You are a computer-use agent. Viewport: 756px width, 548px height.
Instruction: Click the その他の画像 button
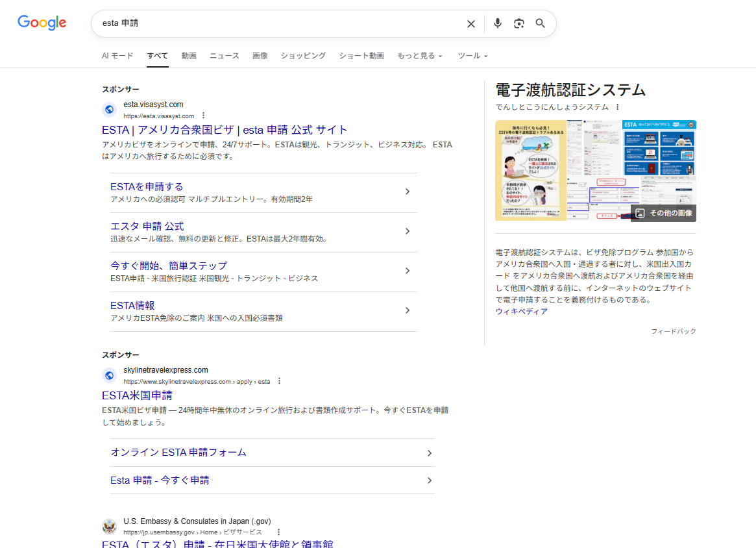(663, 213)
